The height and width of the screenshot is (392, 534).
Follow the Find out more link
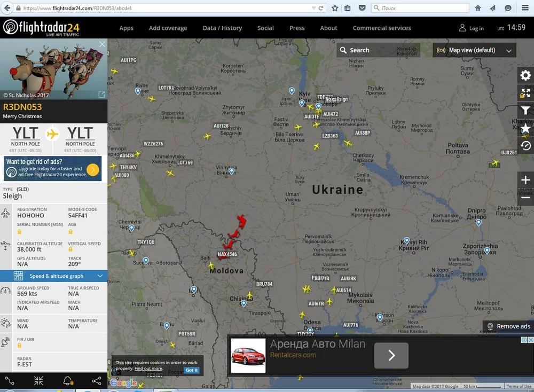coord(148,369)
